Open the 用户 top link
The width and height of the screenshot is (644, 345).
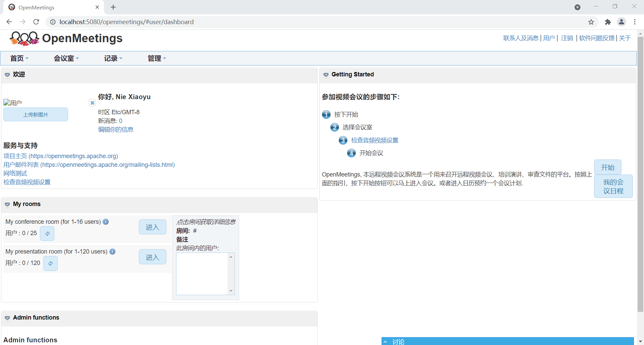(549, 38)
